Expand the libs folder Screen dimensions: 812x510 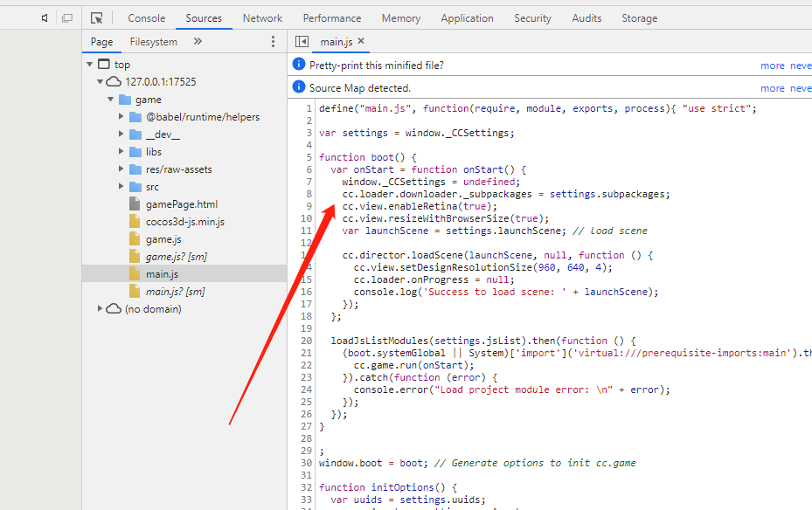coord(121,152)
